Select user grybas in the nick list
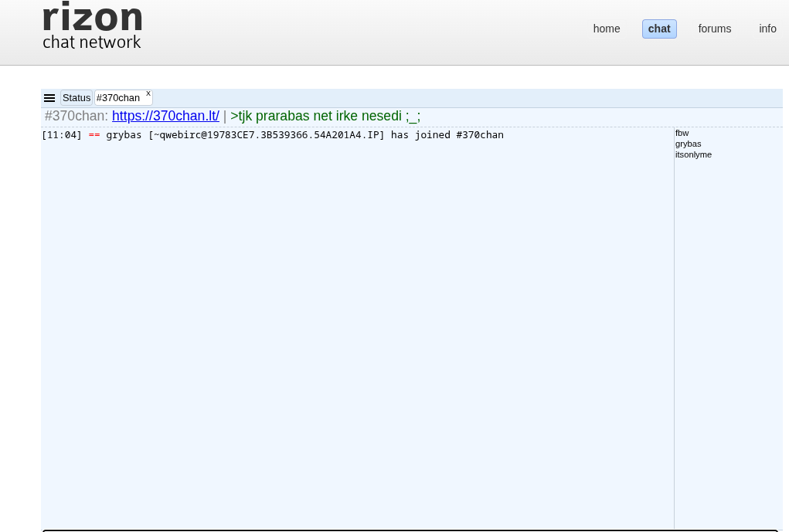The height and width of the screenshot is (532, 789). (688, 144)
